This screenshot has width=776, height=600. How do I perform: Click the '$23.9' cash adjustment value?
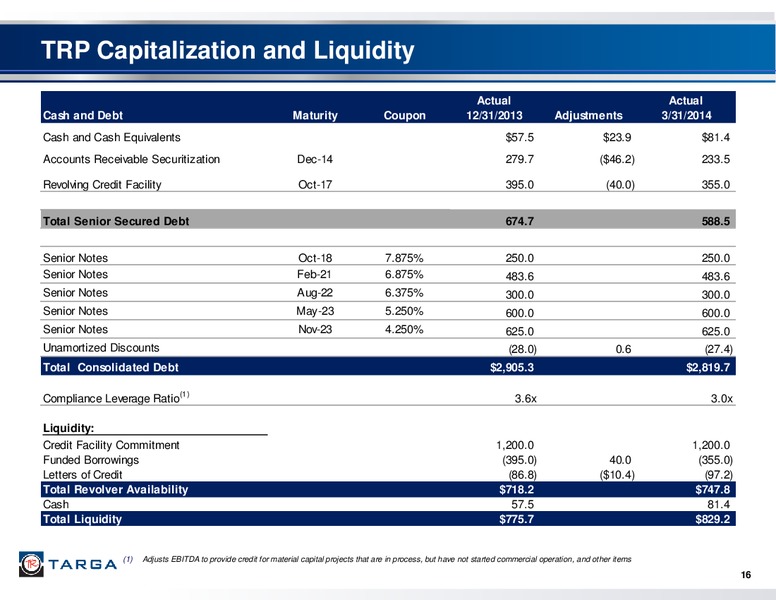pyautogui.click(x=617, y=138)
